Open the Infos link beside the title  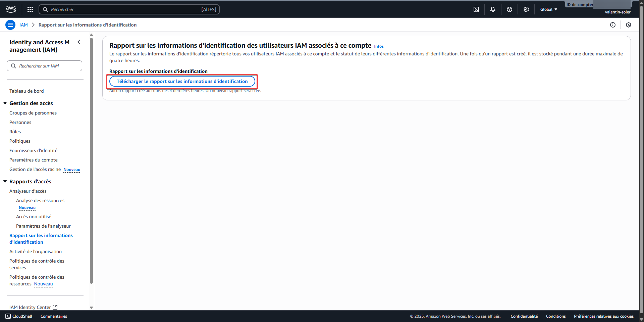(379, 46)
